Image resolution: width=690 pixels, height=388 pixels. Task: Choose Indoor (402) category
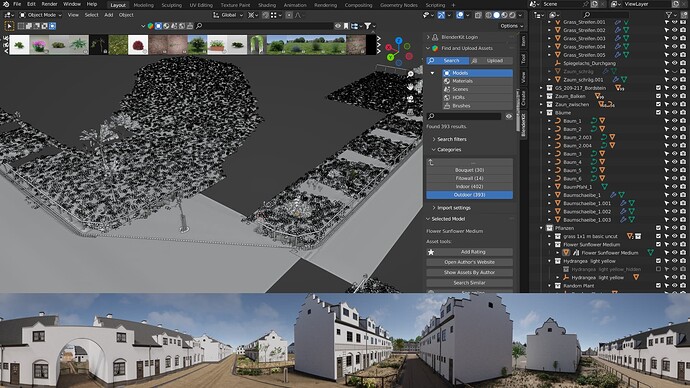coord(470,187)
